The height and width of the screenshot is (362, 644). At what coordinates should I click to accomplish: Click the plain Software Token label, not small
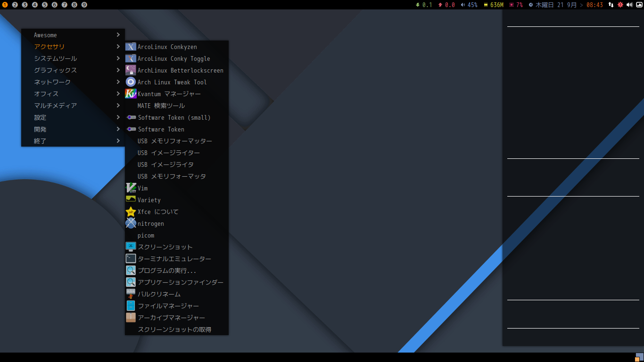coord(161,129)
